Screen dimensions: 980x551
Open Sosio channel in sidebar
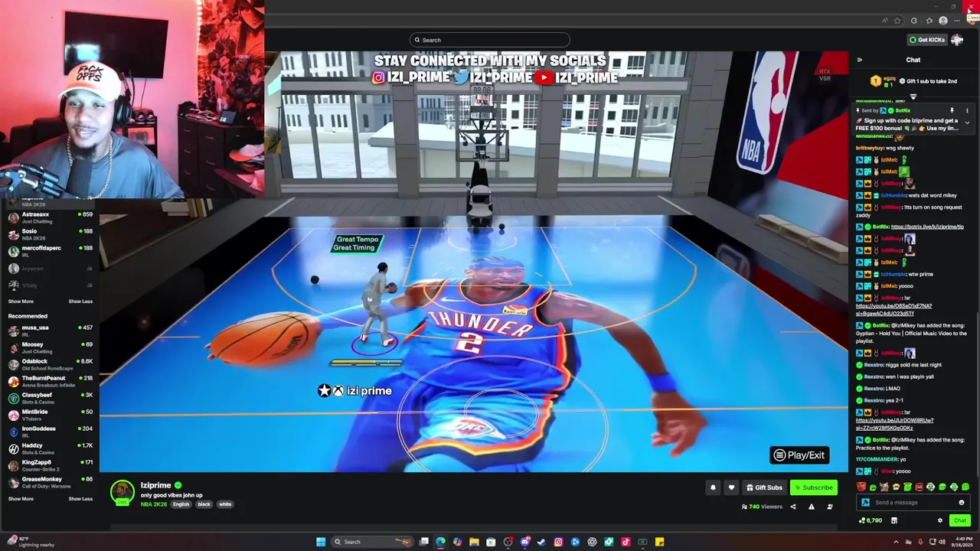pyautogui.click(x=50, y=234)
